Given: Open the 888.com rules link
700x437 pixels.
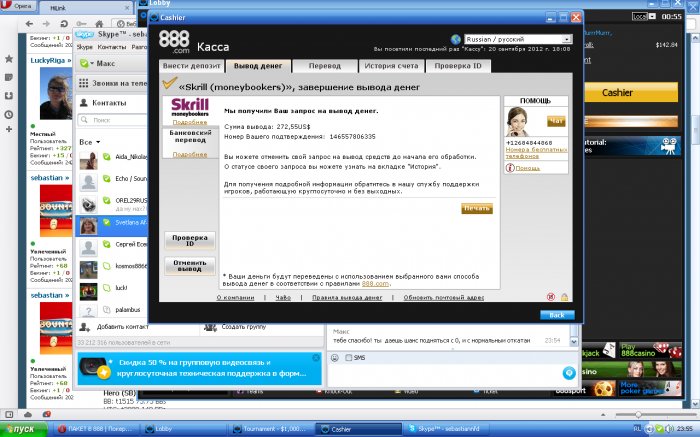Looking at the screenshot, I should (375, 283).
